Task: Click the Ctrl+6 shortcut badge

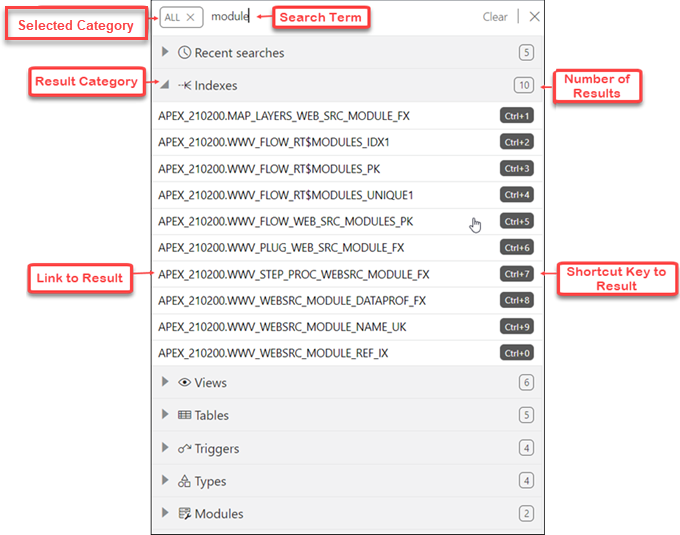Action: click(x=517, y=248)
